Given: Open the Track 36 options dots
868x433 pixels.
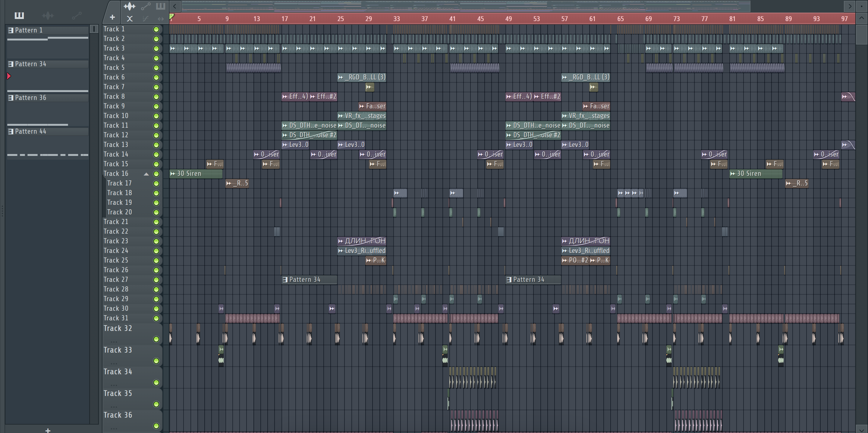Looking at the screenshot, I should 114,428.
